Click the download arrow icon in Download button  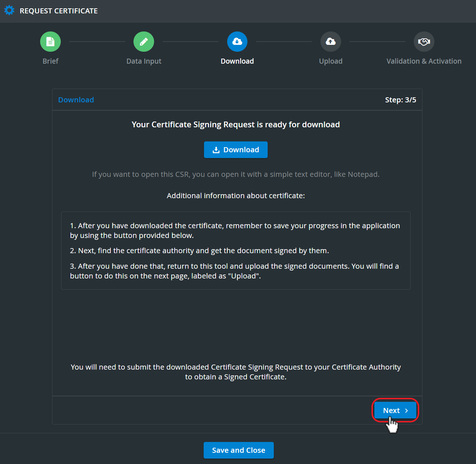click(216, 150)
